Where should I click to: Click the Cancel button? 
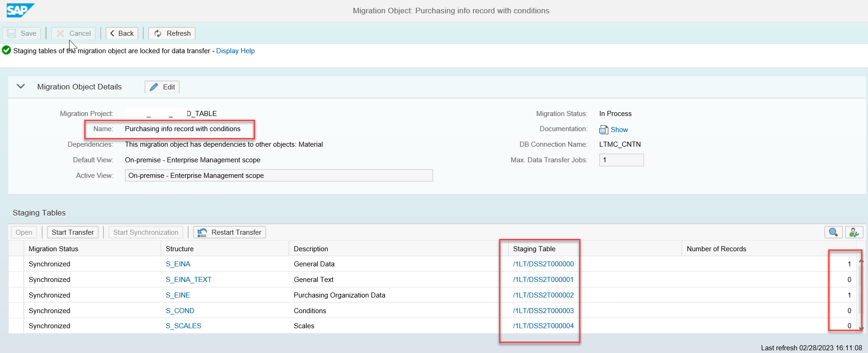pos(73,33)
